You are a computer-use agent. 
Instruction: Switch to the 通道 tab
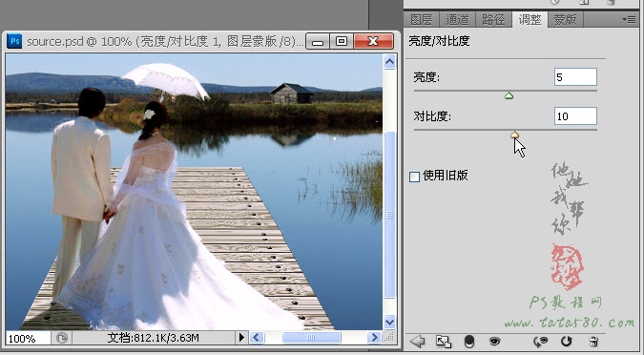pyautogui.click(x=457, y=19)
